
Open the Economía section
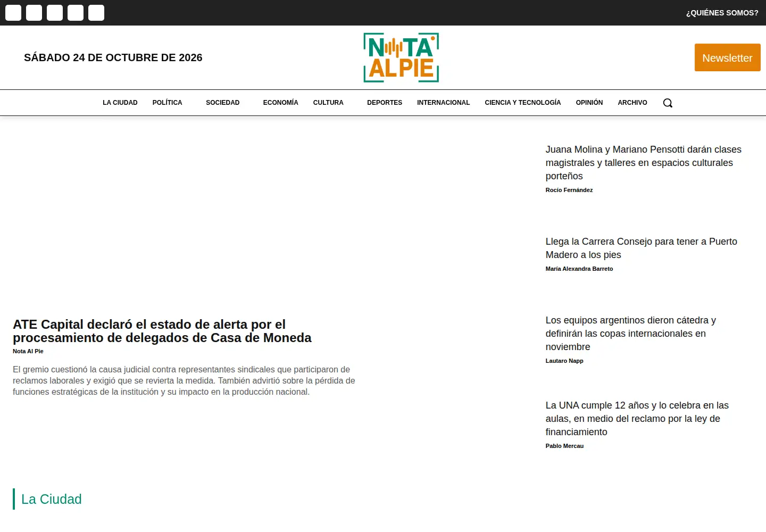point(280,103)
